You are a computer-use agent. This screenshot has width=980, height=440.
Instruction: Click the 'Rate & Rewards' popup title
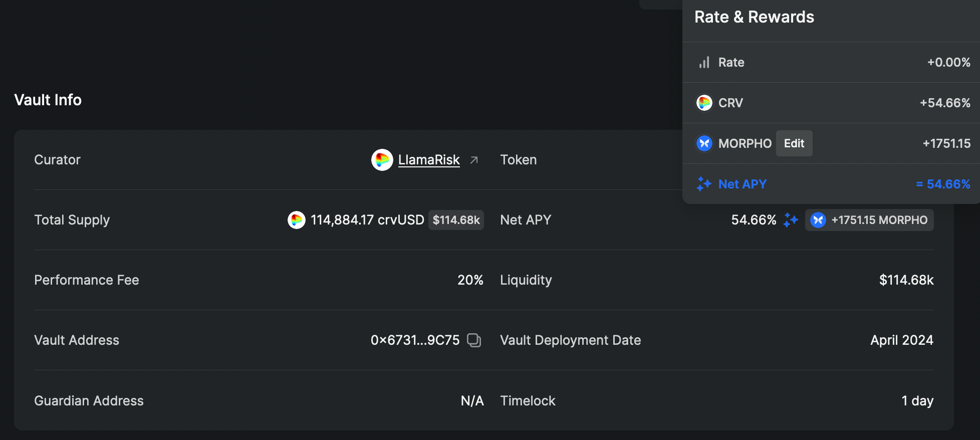click(754, 17)
